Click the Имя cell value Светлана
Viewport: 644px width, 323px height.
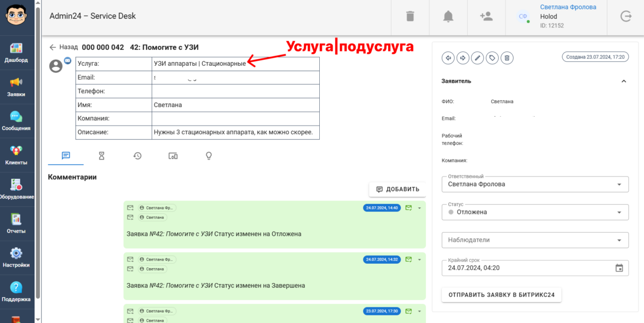[235, 105]
